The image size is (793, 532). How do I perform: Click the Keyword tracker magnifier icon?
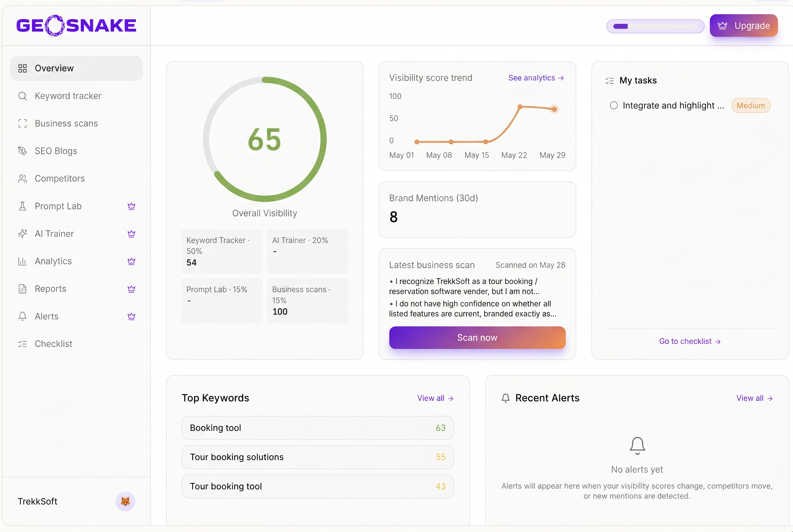(22, 96)
